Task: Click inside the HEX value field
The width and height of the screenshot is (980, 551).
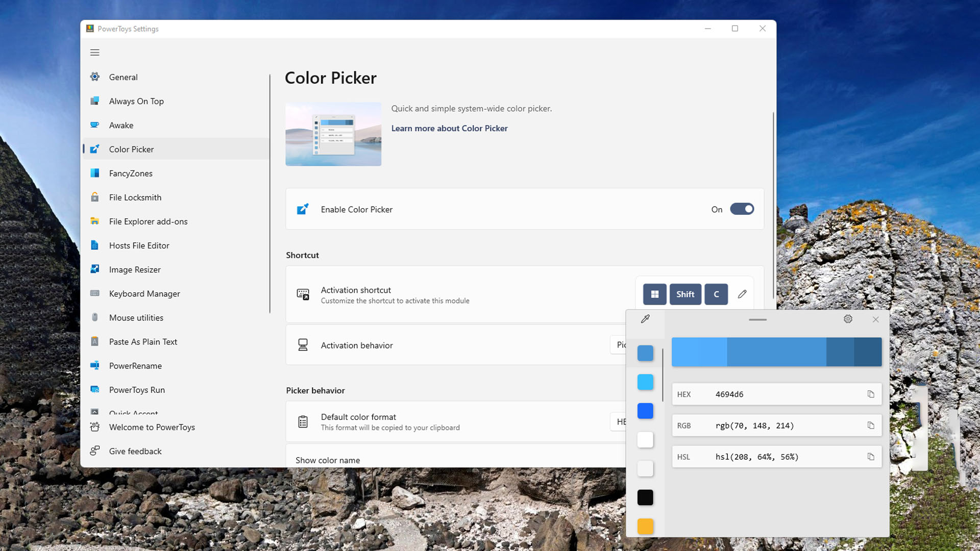Action: coord(766,394)
